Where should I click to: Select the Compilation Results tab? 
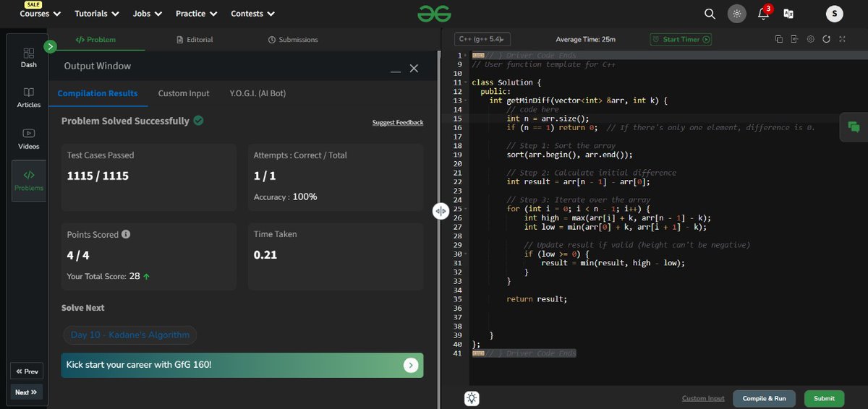[98, 93]
